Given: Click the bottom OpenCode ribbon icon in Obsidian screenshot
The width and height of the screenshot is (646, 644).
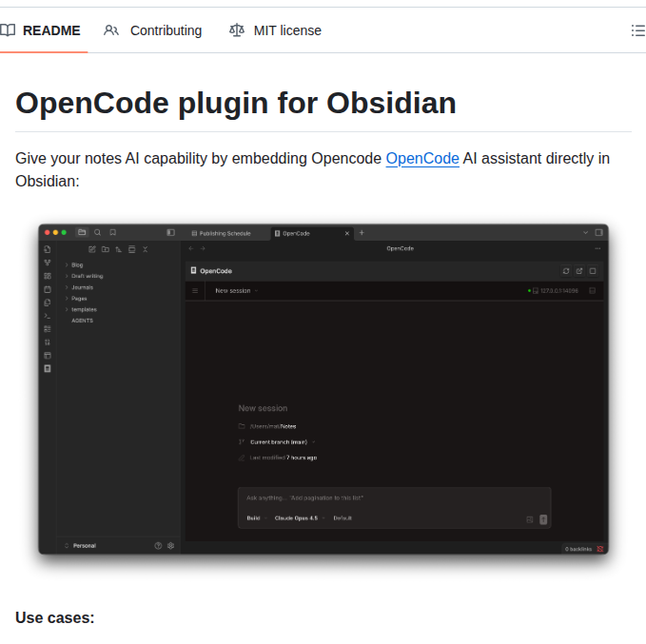Looking at the screenshot, I should coord(48,369).
